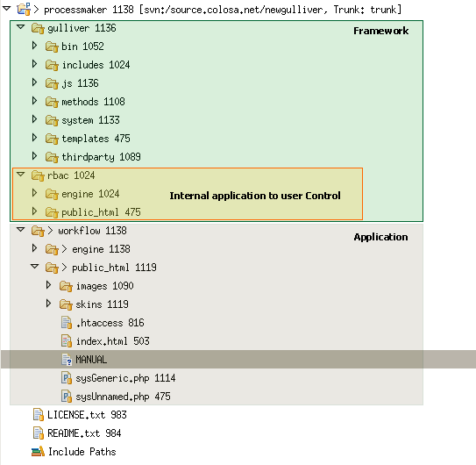The height and width of the screenshot is (465, 476).
Task: Expand the templates folder arrow
Action: coord(34,138)
